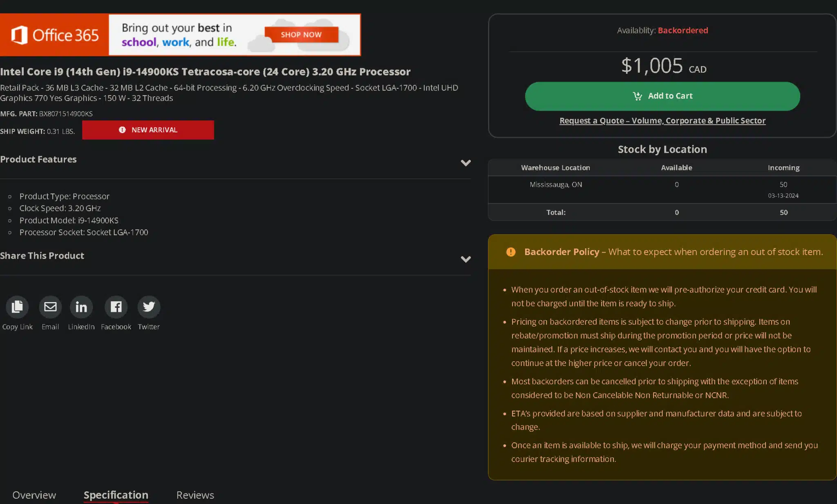Collapse the Product Features section
Viewport: 837px width, 504px height.
(x=465, y=163)
